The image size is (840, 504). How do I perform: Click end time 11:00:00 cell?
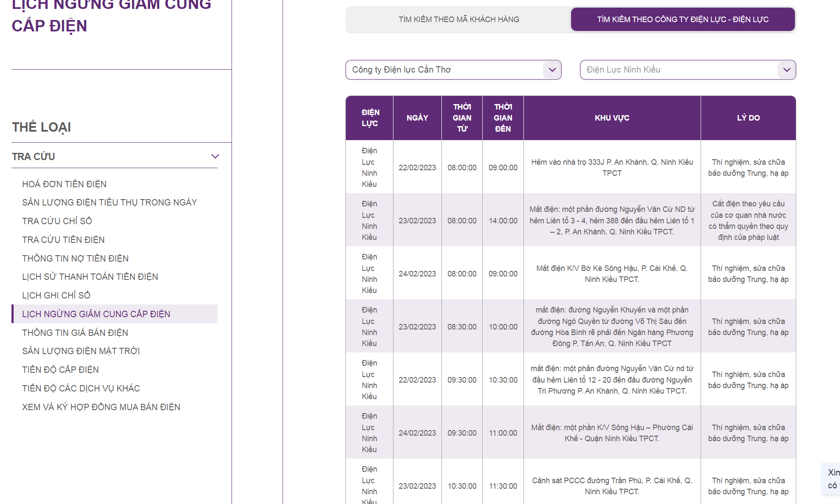coord(503,433)
